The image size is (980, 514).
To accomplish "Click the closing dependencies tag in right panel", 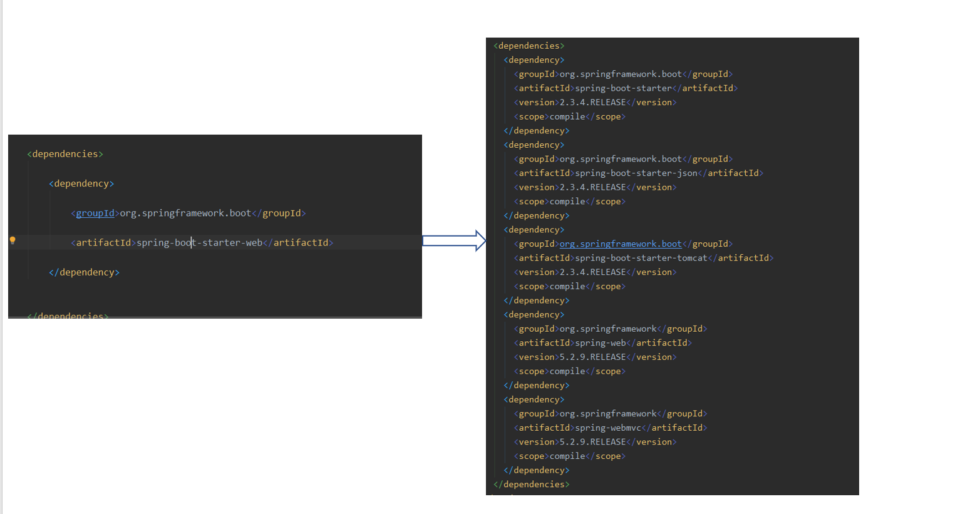I will [x=531, y=485].
